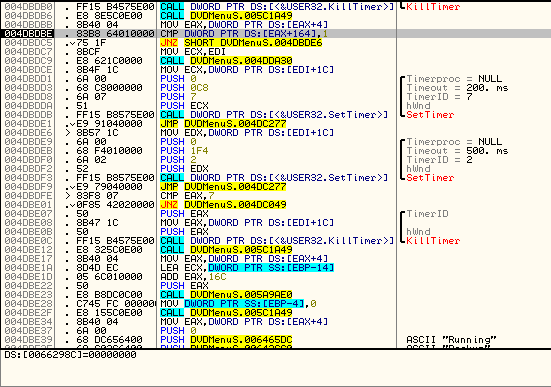
Task: Click the TimerID = 7 comment
Action: (x=440, y=97)
